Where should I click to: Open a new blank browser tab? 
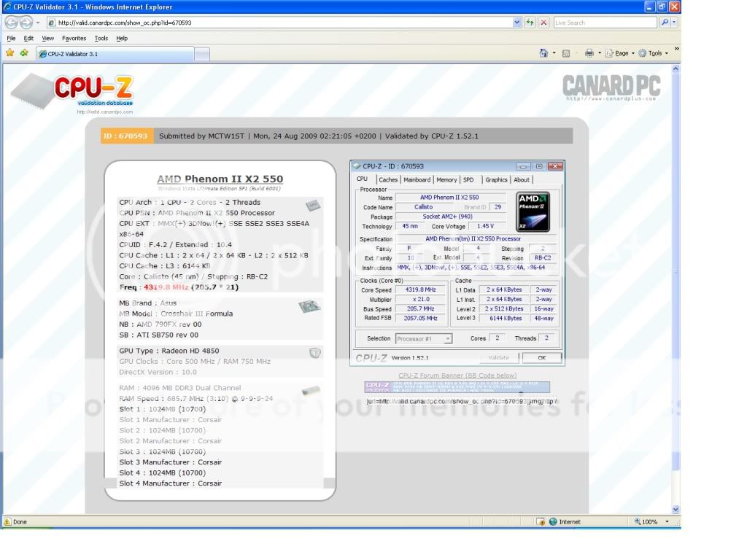tap(202, 54)
